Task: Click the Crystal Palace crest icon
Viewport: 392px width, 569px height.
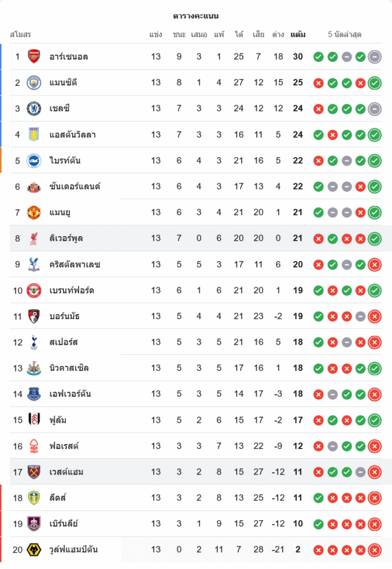Action: click(34, 264)
